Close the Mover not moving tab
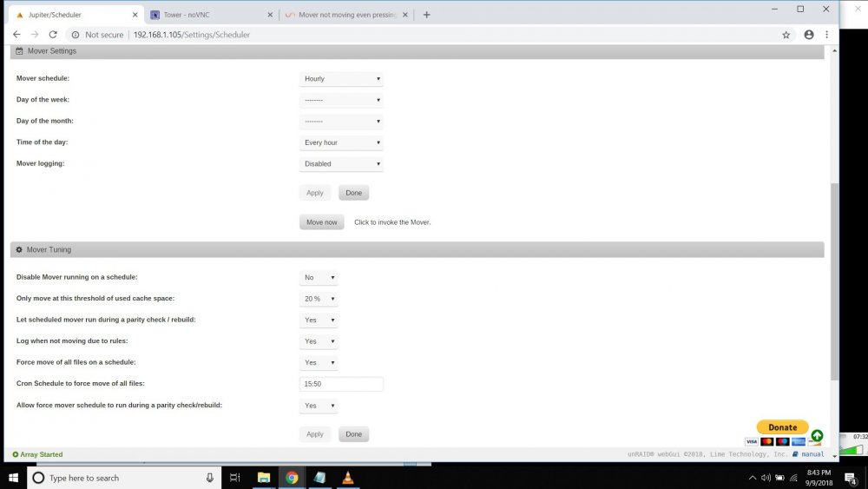 405,15
